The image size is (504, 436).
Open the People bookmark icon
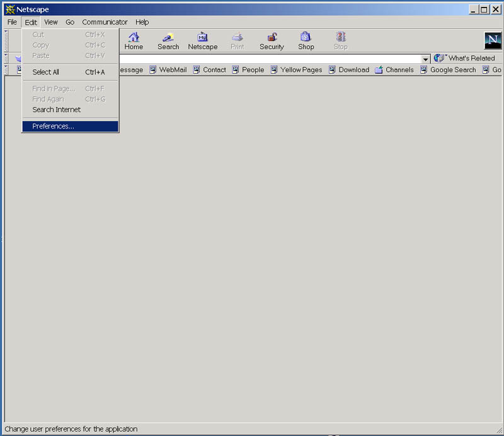[x=236, y=69]
